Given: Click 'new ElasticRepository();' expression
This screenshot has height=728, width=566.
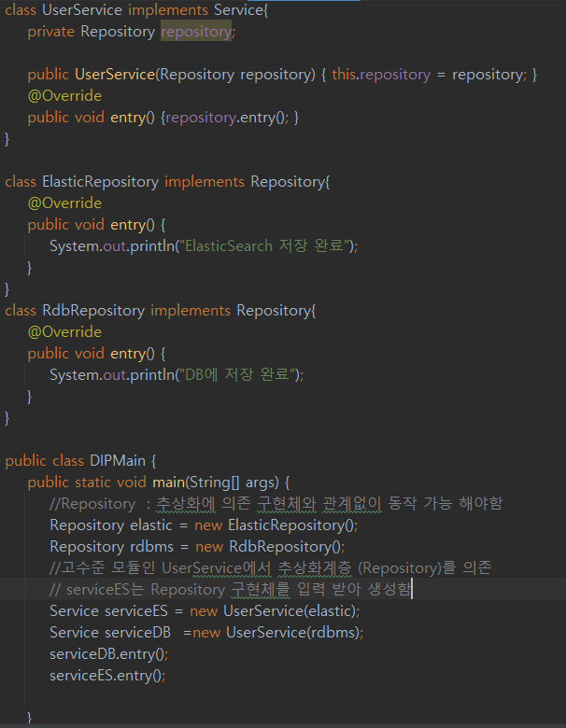Looking at the screenshot, I should 276,525.
